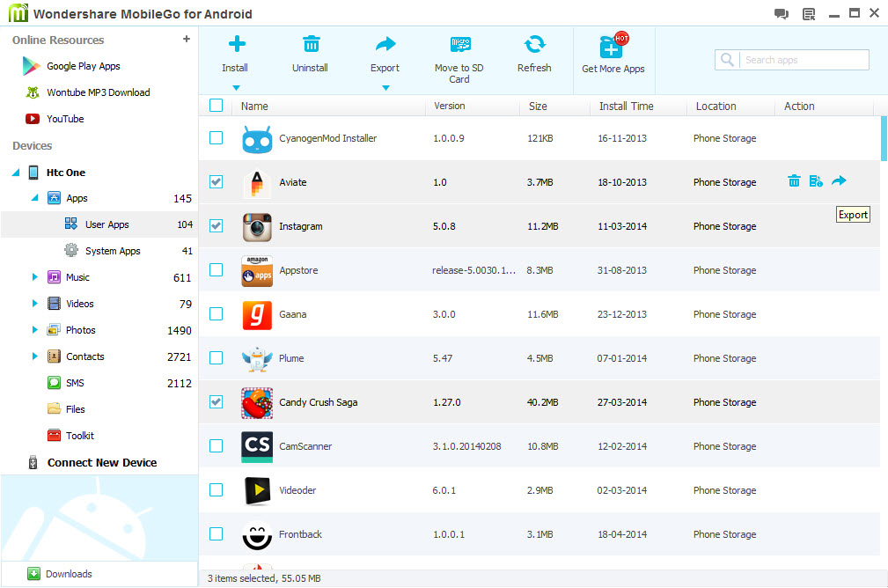Expand the Videos tree node
This screenshot has width=888, height=588.
tap(34, 304)
